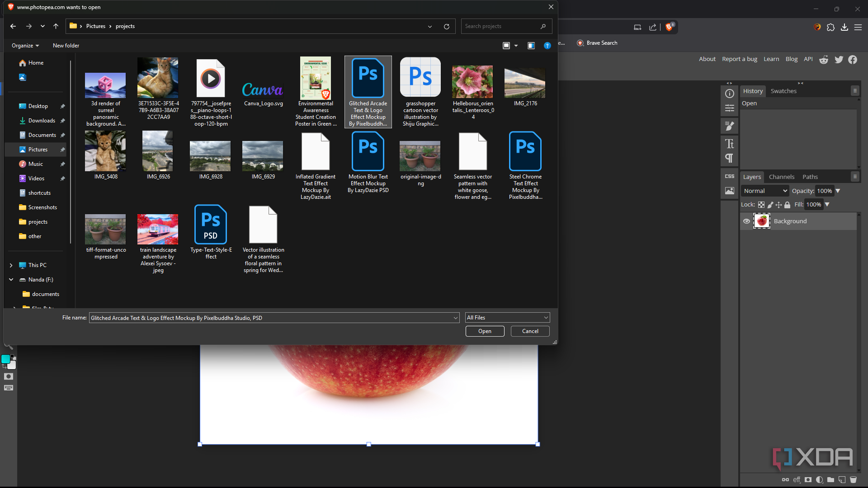Viewport: 868px width, 488px height.
Task: Add a new layer folder
Action: [x=830, y=480]
